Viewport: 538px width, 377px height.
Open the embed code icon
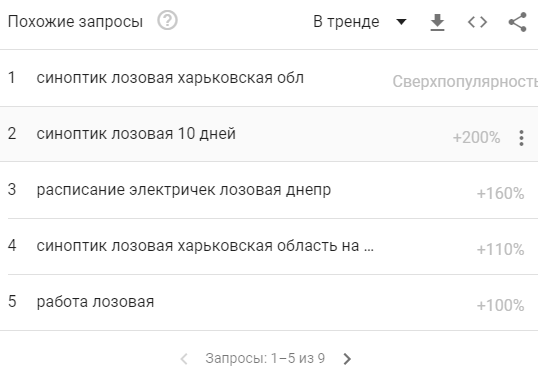pyautogui.click(x=477, y=22)
